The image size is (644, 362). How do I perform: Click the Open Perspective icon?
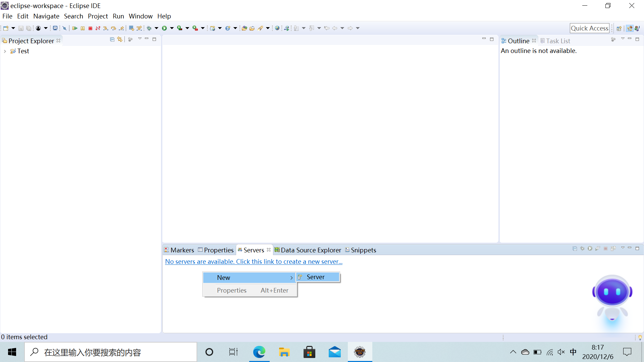(x=619, y=28)
